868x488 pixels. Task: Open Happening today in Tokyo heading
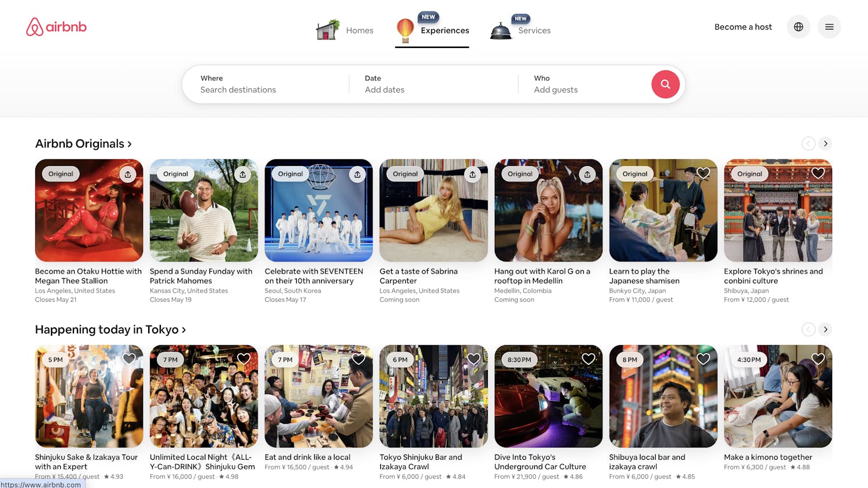click(111, 330)
